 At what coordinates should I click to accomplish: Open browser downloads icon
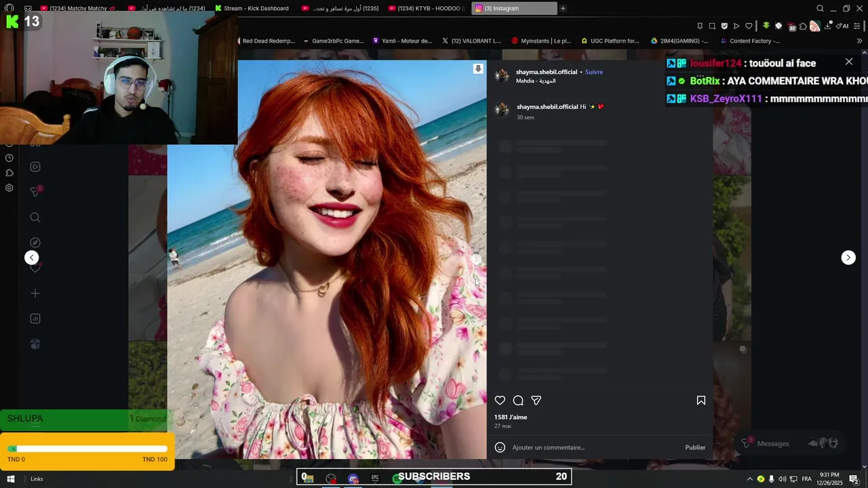829,26
